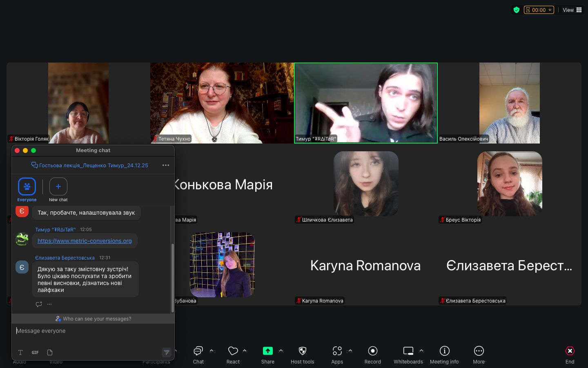
Task: Open the More options menu in toolbar
Action: (479, 351)
